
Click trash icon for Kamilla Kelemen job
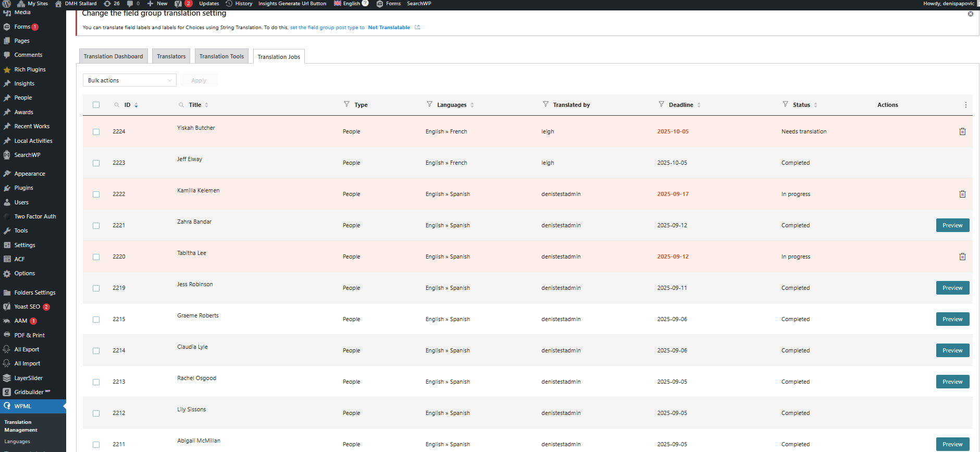pos(962,194)
